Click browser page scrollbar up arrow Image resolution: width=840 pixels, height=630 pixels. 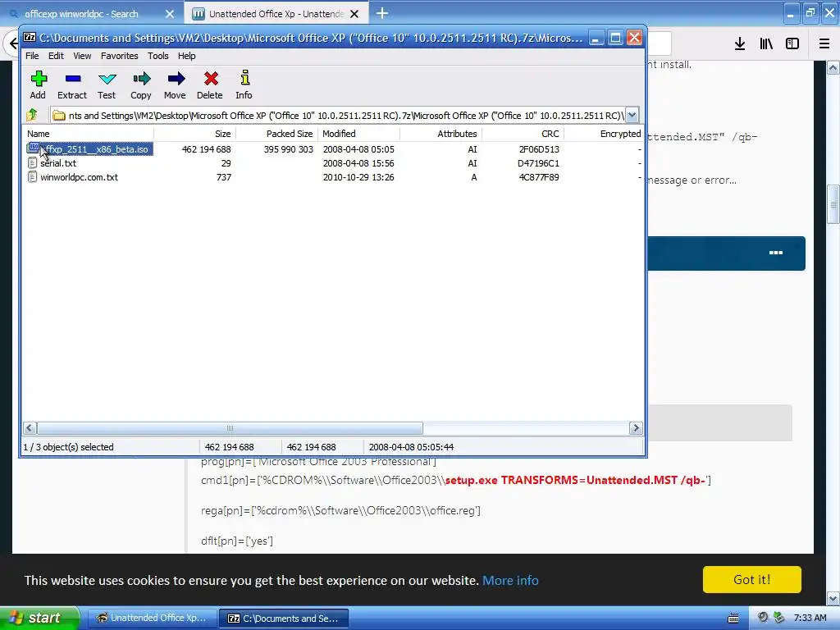[x=833, y=67]
